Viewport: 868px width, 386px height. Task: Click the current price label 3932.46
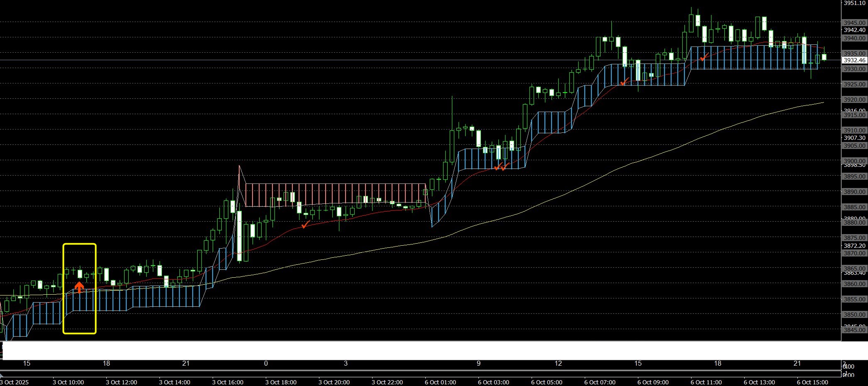click(854, 61)
